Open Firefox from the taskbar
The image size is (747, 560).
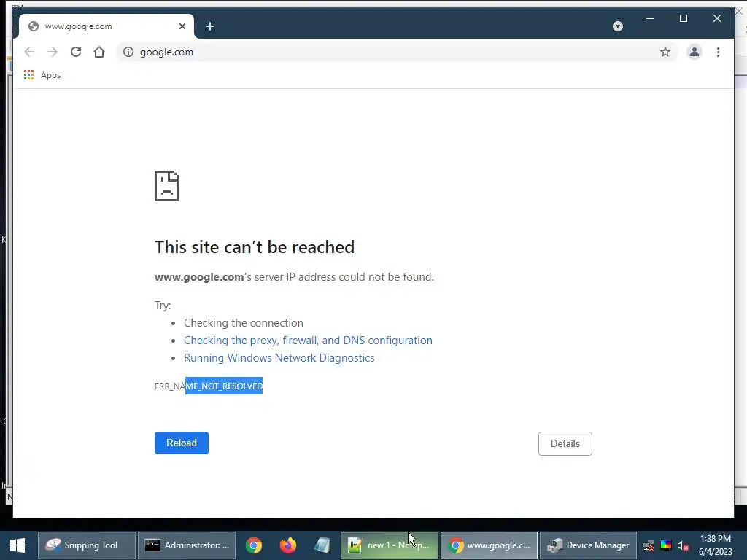tap(287, 545)
